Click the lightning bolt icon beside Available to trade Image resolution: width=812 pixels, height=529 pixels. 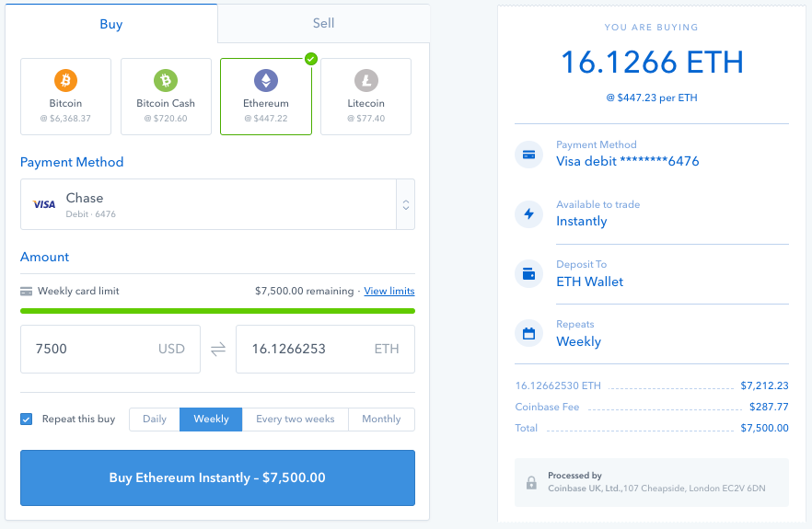pyautogui.click(x=528, y=213)
